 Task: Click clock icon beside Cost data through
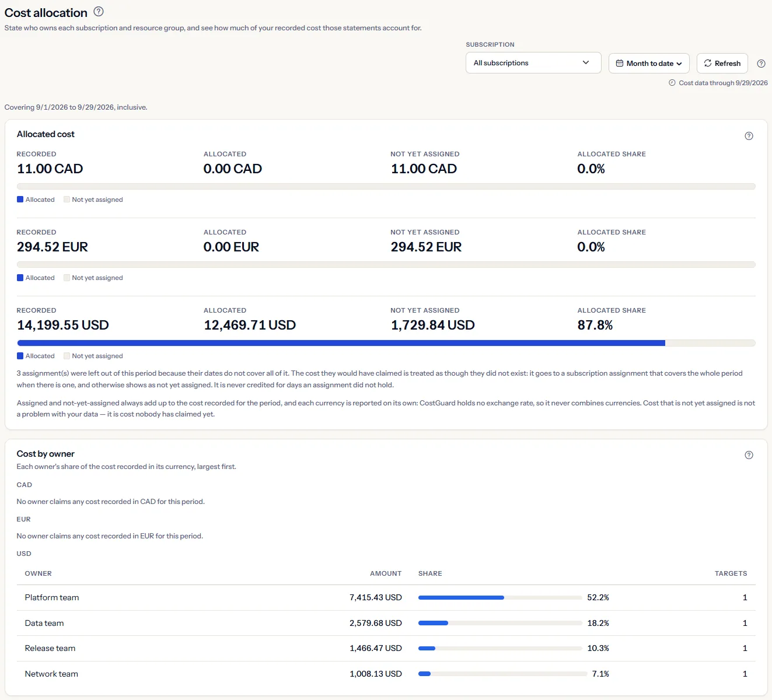point(672,83)
